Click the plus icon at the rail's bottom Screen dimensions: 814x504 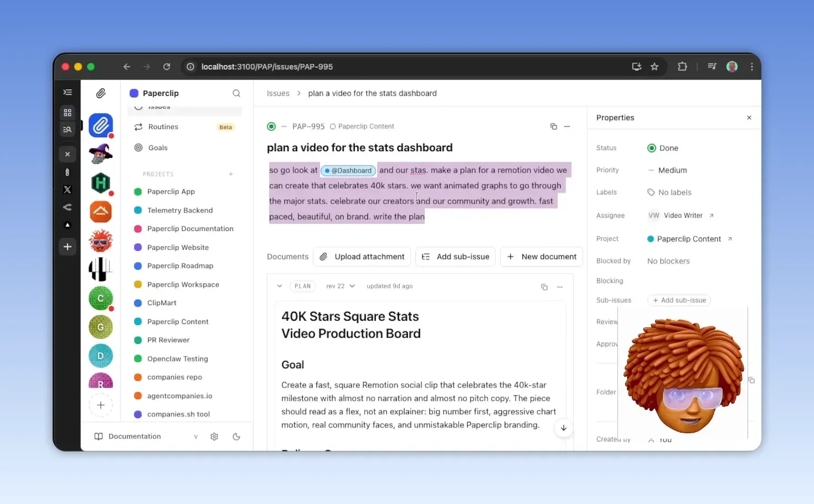pos(67,246)
